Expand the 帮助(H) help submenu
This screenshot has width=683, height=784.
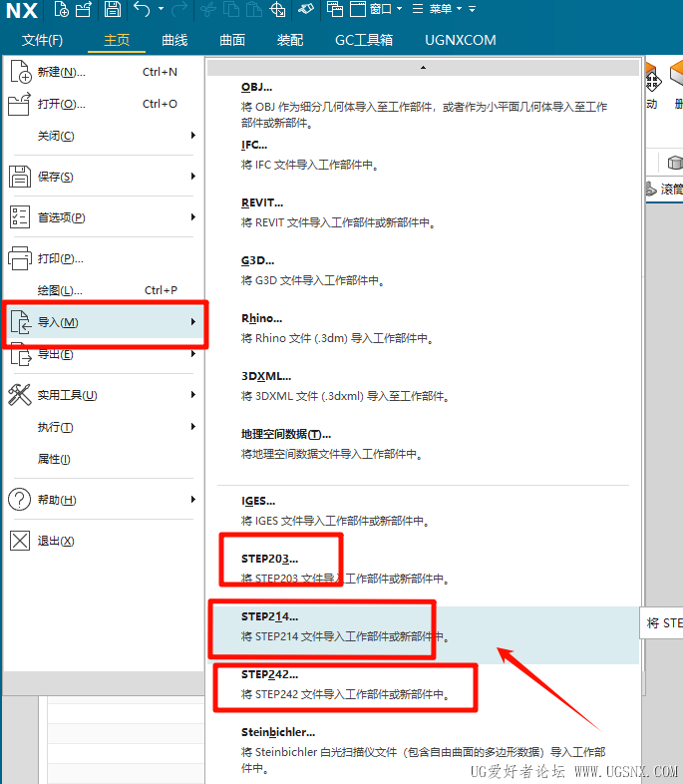point(104,500)
